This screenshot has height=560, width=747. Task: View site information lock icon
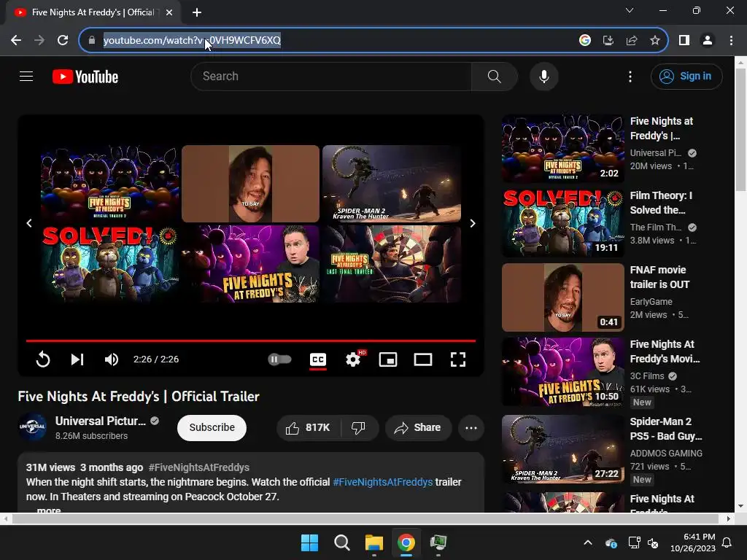[x=92, y=41]
